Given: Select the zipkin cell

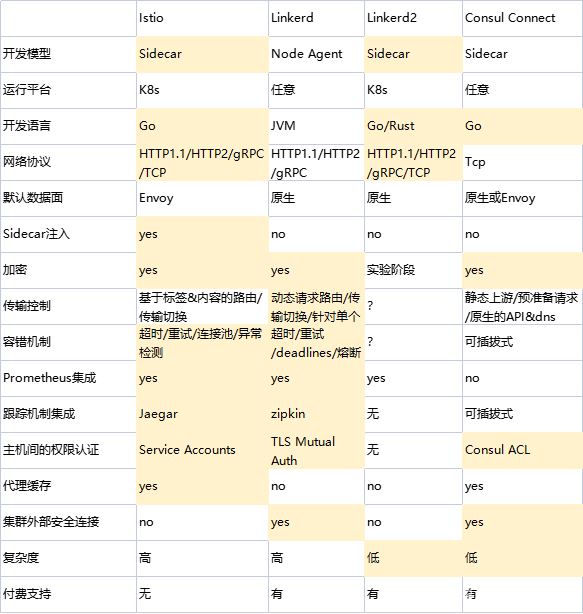Looking at the screenshot, I should pos(316,415).
